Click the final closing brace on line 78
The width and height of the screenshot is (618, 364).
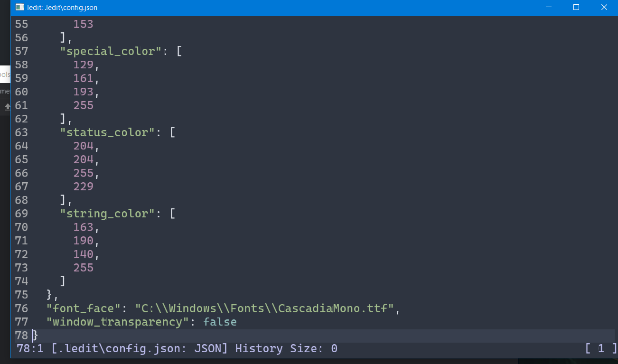(x=35, y=336)
